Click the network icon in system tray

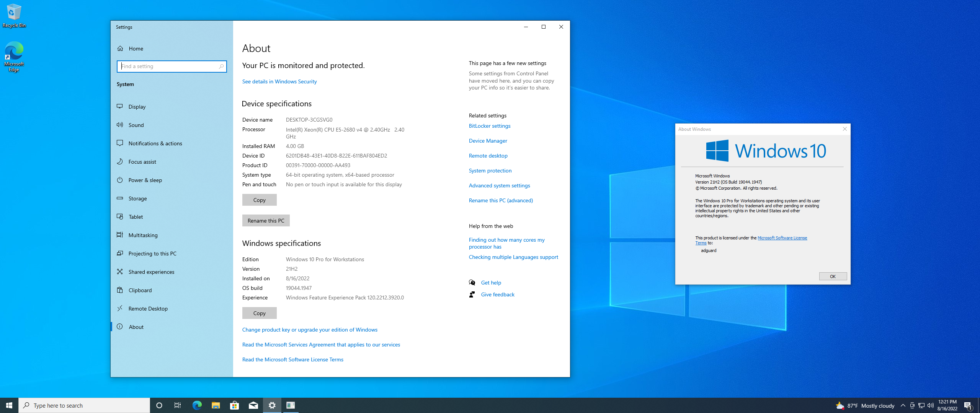921,405
